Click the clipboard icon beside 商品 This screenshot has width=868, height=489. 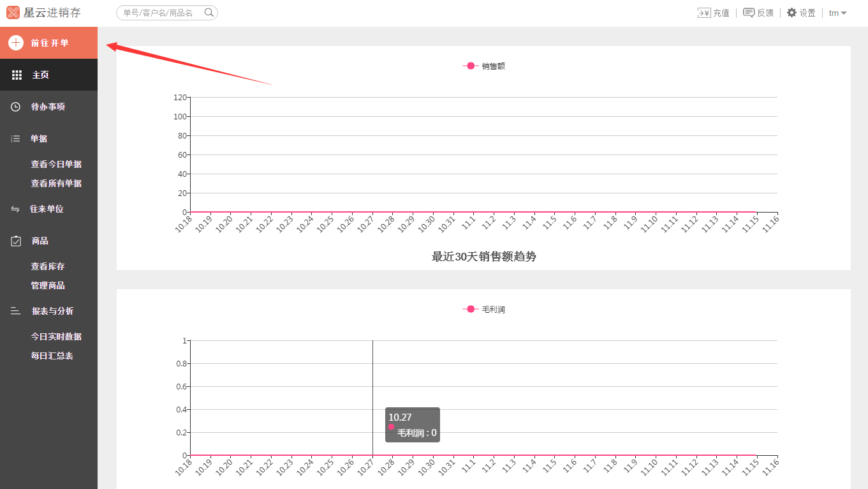click(x=16, y=241)
